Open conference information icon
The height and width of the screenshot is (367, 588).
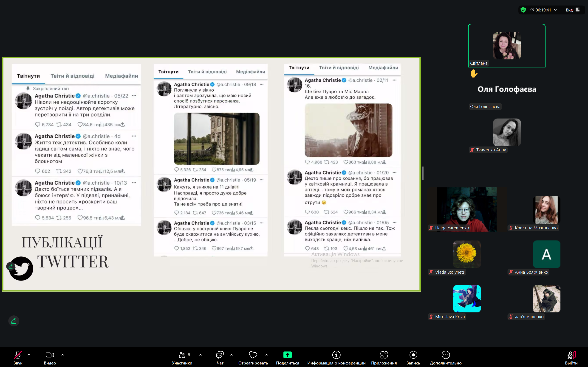click(336, 355)
